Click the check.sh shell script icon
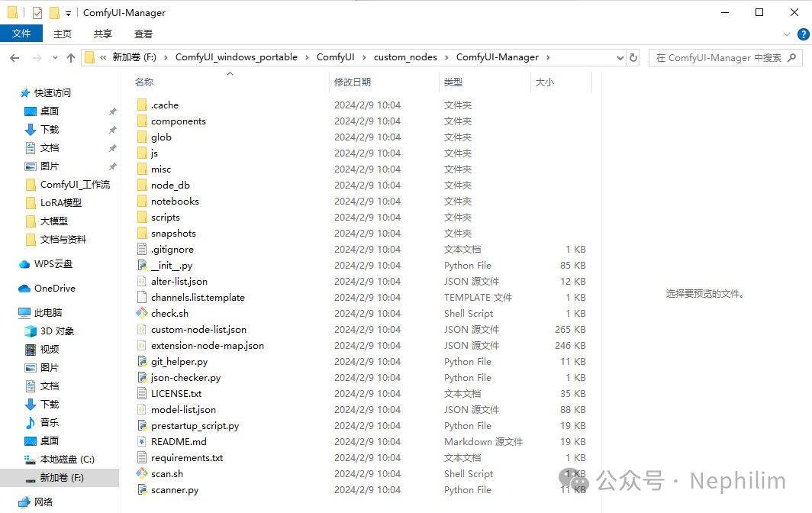812x513 pixels. [x=142, y=314]
